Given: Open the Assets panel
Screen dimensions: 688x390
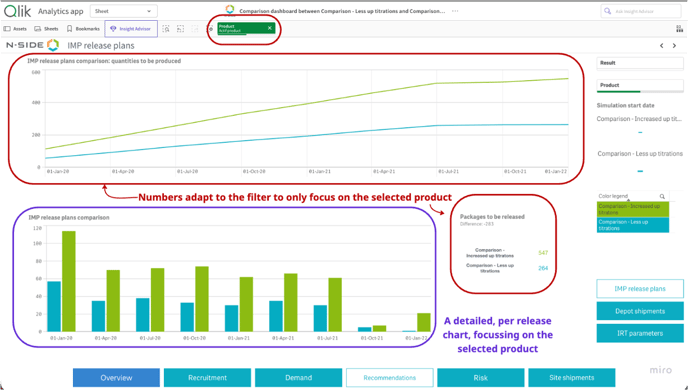Looking at the screenshot, I should tap(15, 29).
